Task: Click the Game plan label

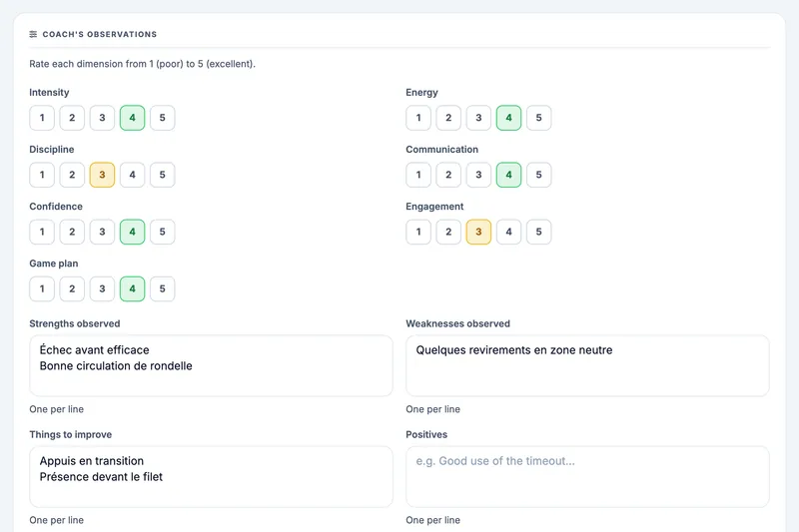Action: (54, 264)
